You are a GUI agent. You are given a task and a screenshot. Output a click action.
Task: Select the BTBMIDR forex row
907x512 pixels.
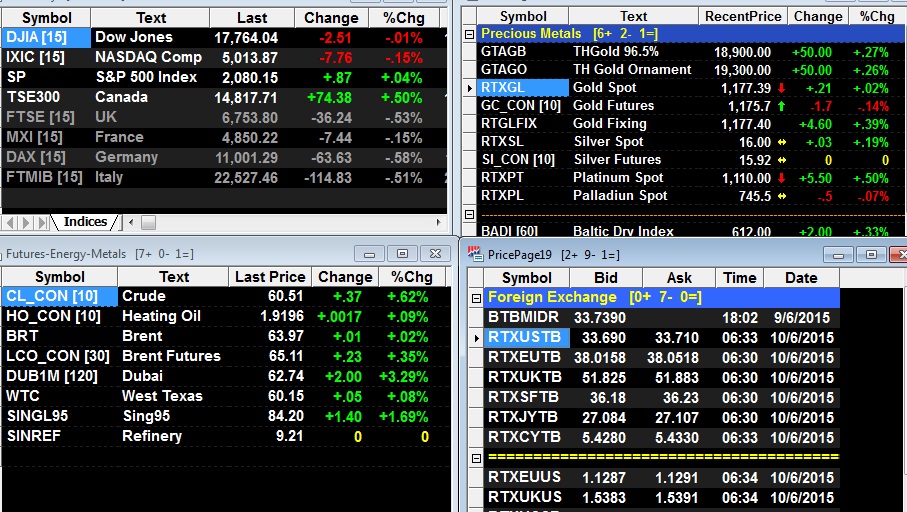tap(662, 318)
